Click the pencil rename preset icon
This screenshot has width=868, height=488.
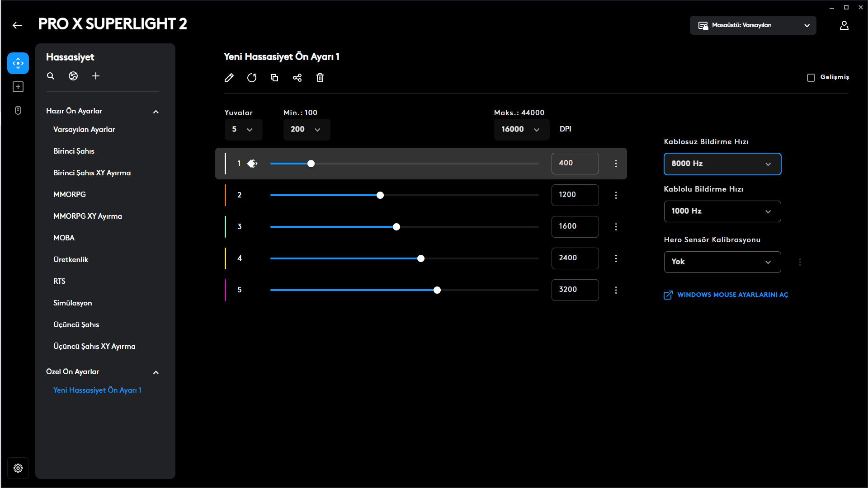229,78
